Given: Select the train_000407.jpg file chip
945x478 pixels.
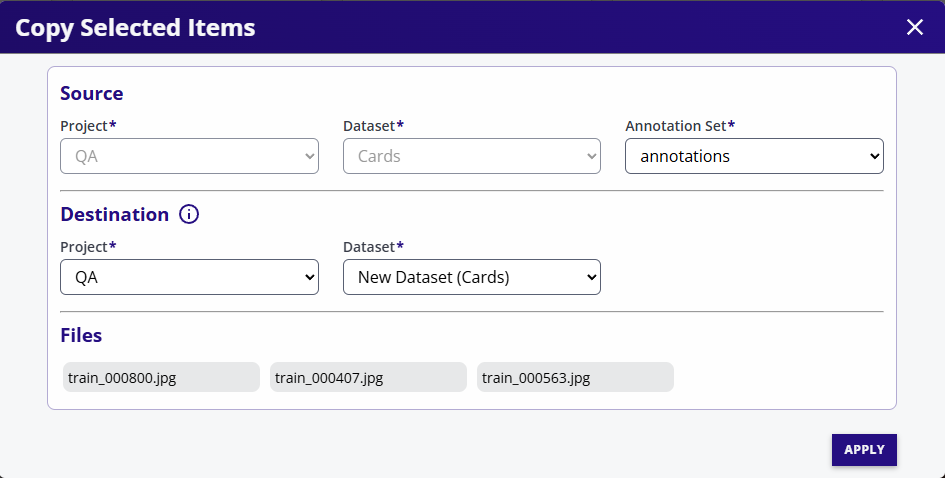Looking at the screenshot, I should [368, 377].
